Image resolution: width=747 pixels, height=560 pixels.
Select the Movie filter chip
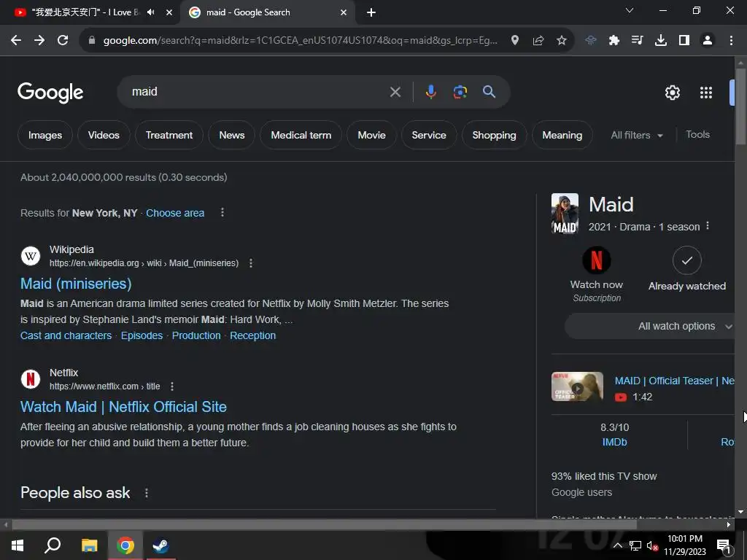[x=371, y=135]
